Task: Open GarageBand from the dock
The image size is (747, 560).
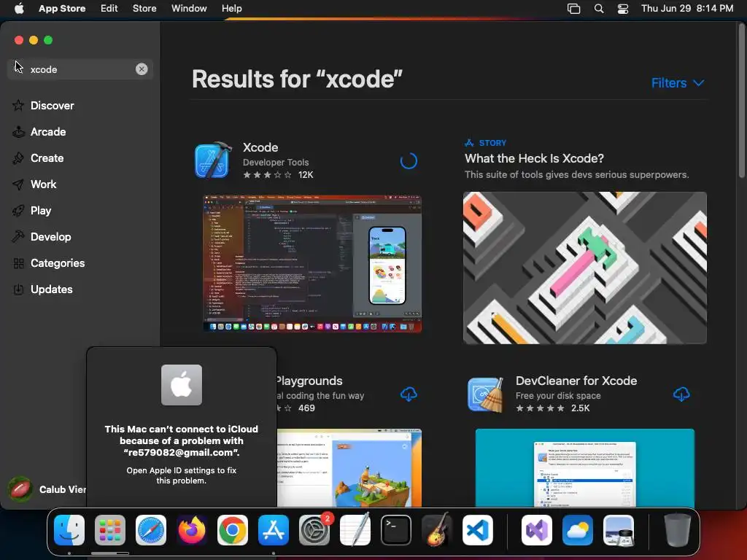Action: (436, 530)
